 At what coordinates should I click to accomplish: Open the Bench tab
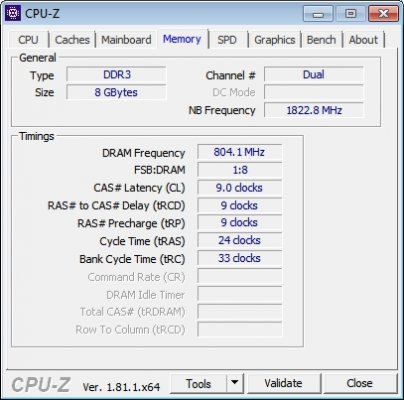tap(321, 40)
